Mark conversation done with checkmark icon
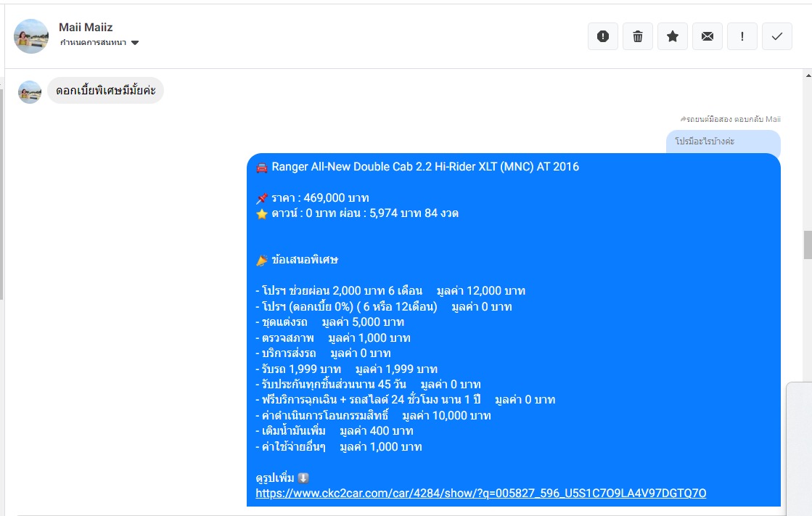This screenshot has width=812, height=516. click(x=776, y=36)
